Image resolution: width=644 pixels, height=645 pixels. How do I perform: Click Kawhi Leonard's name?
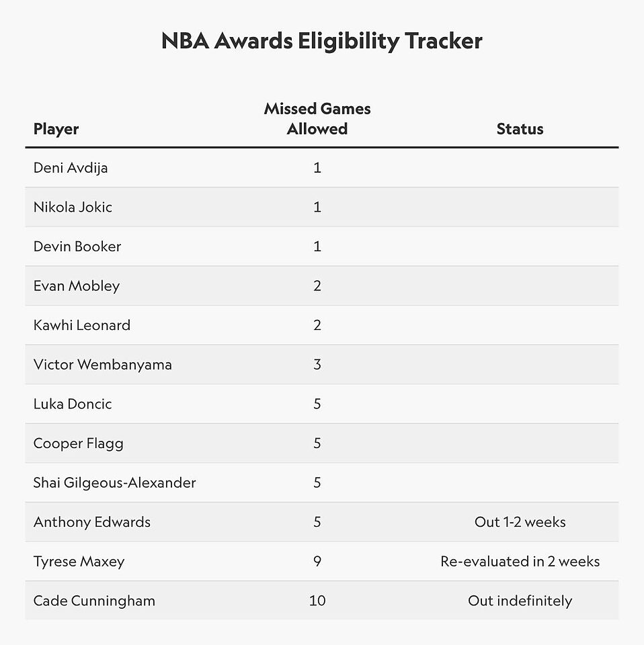click(82, 325)
